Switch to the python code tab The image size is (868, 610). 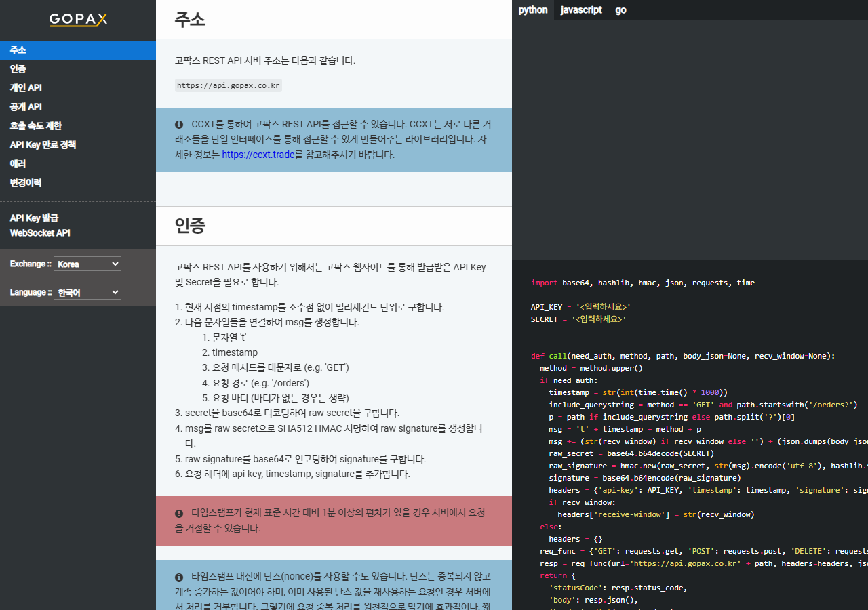[x=533, y=10]
